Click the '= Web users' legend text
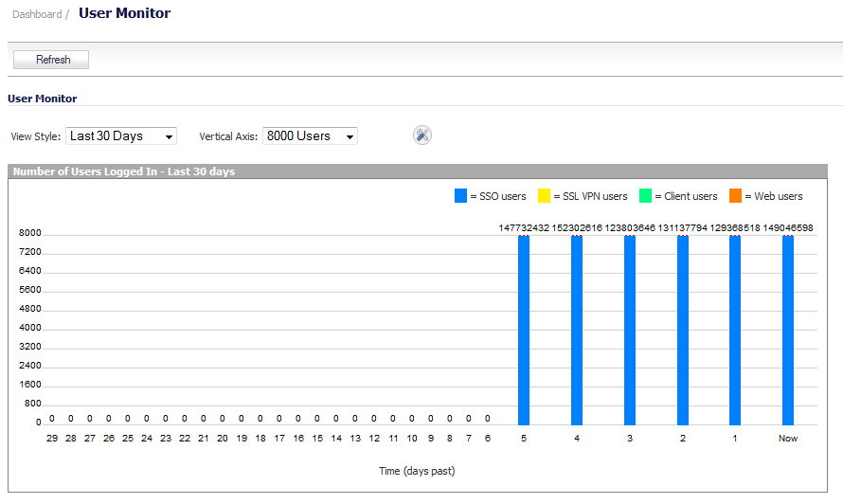843x504 pixels. click(774, 196)
